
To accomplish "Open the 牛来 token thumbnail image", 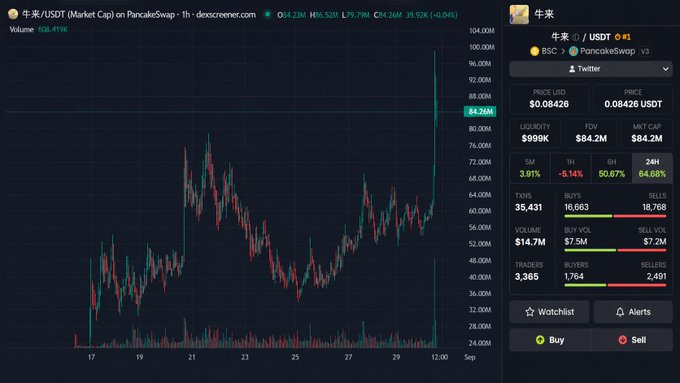I will click(x=519, y=14).
